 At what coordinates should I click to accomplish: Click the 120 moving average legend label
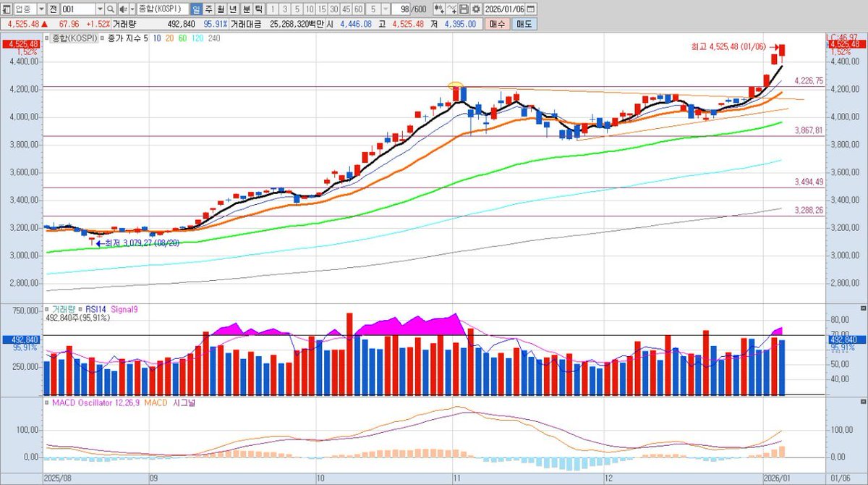coord(197,38)
